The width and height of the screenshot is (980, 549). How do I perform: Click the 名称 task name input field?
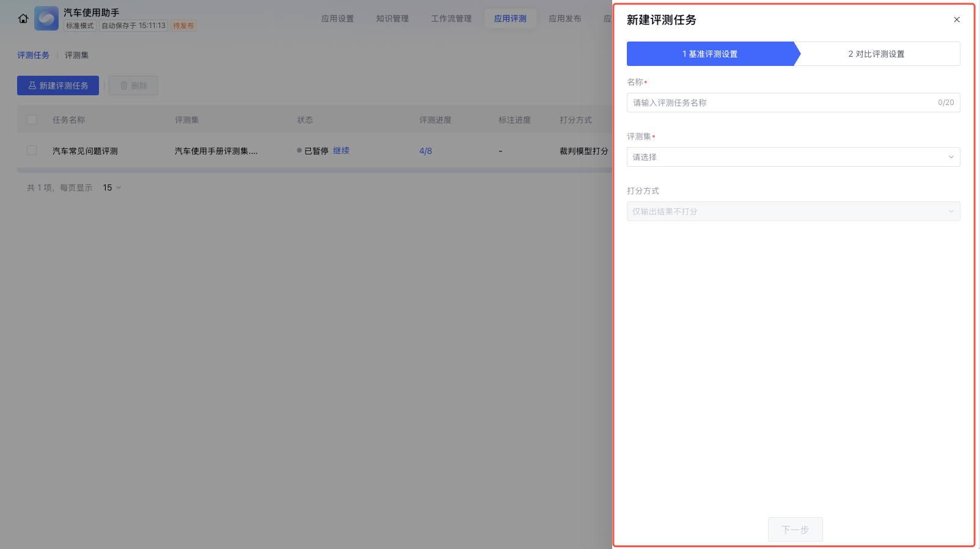[782, 103]
